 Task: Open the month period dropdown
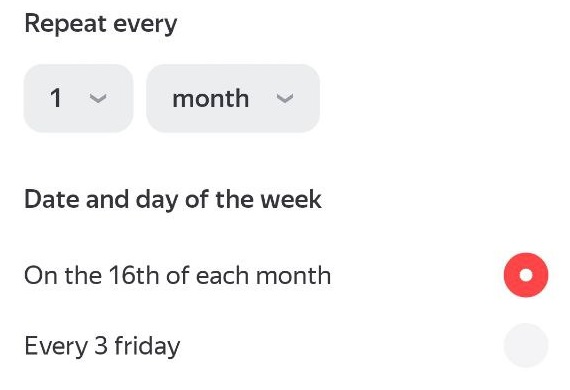point(233,98)
